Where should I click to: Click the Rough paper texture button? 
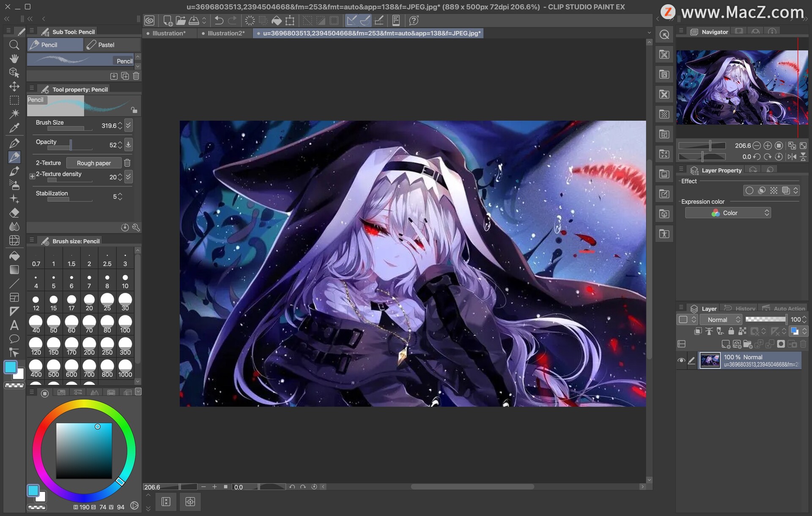click(x=93, y=163)
